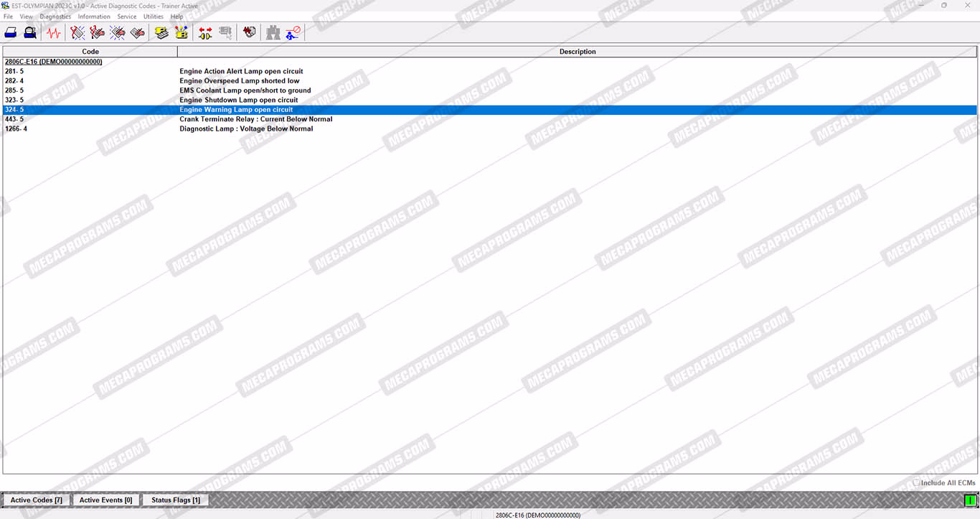Select the 2806C-E16 ECM row

point(53,62)
